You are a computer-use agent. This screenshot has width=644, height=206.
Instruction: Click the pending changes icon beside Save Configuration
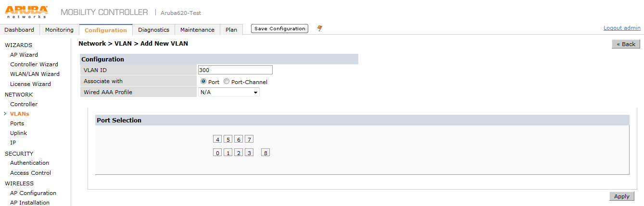(x=319, y=29)
